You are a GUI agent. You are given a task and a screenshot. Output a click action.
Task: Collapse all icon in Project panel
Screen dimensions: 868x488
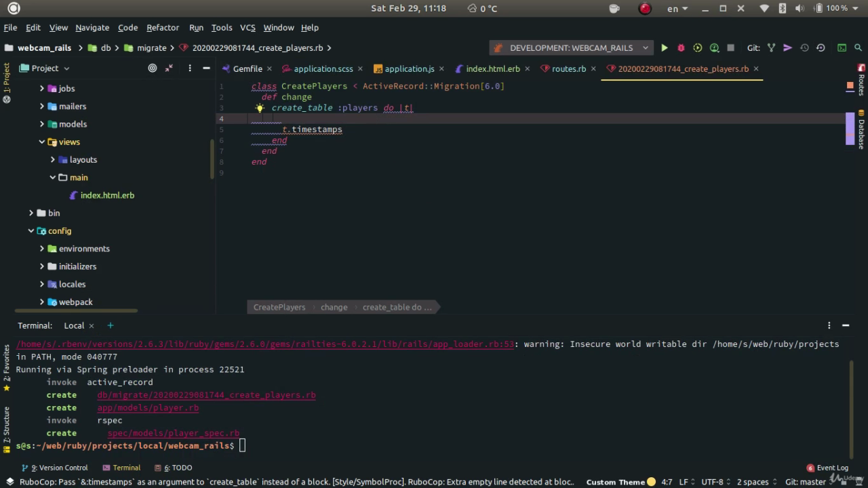pyautogui.click(x=169, y=68)
